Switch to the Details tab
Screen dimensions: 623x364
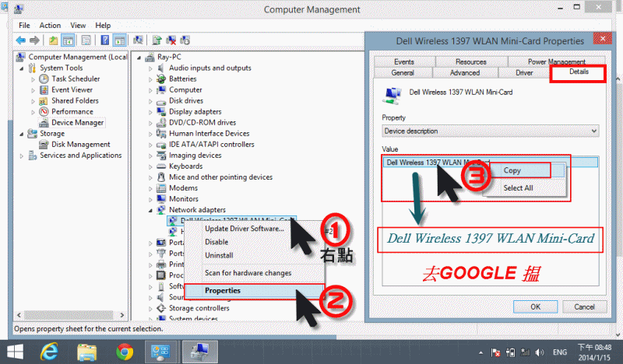pos(579,72)
